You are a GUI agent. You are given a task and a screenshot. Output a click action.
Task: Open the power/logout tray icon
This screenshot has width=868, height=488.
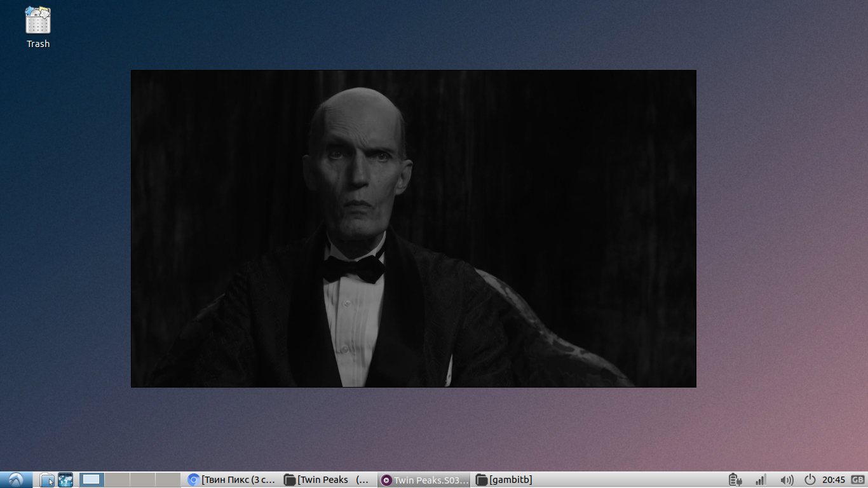(810, 480)
